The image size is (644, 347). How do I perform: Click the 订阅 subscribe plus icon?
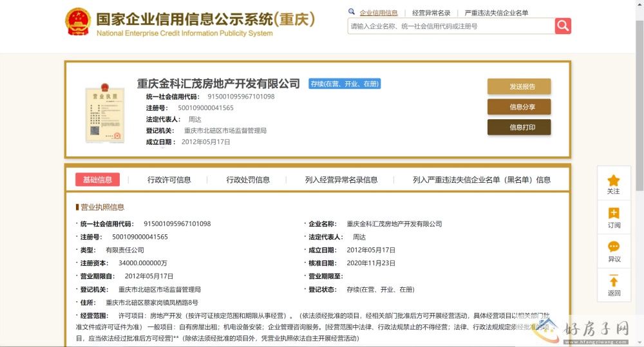click(614, 213)
